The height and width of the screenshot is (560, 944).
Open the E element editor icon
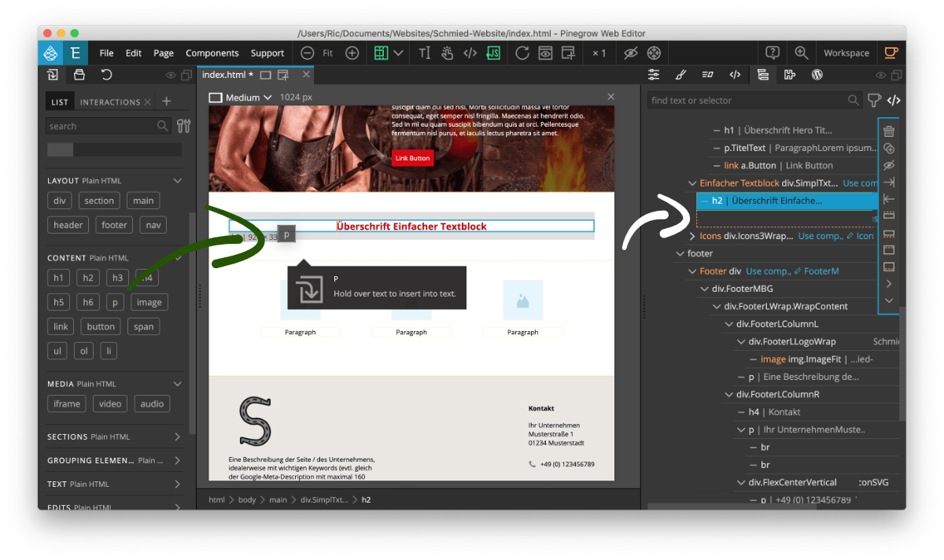point(76,53)
